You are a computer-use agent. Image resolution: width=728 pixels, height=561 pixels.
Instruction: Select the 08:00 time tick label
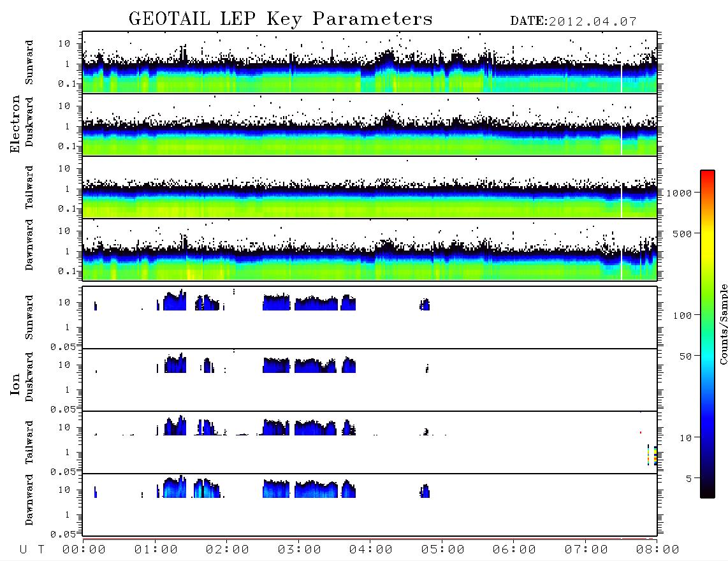click(x=658, y=550)
